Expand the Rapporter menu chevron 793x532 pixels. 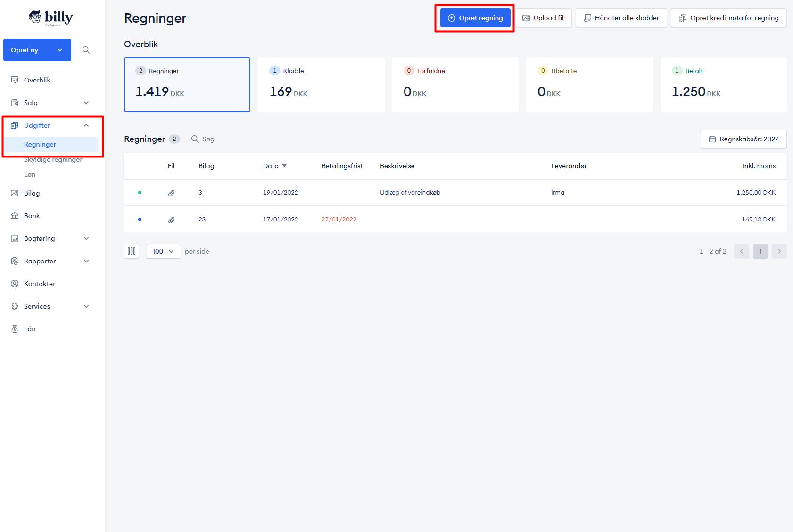pos(86,261)
